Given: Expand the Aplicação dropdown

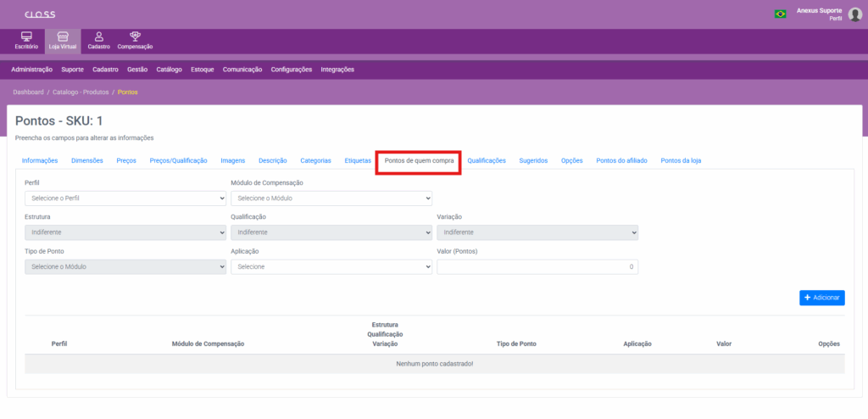Looking at the screenshot, I should [x=331, y=266].
